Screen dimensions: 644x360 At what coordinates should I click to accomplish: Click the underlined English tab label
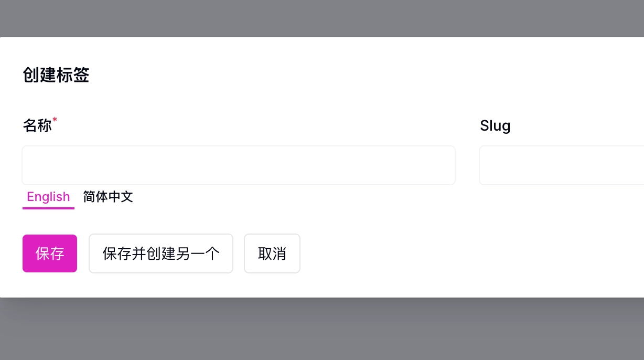48,197
